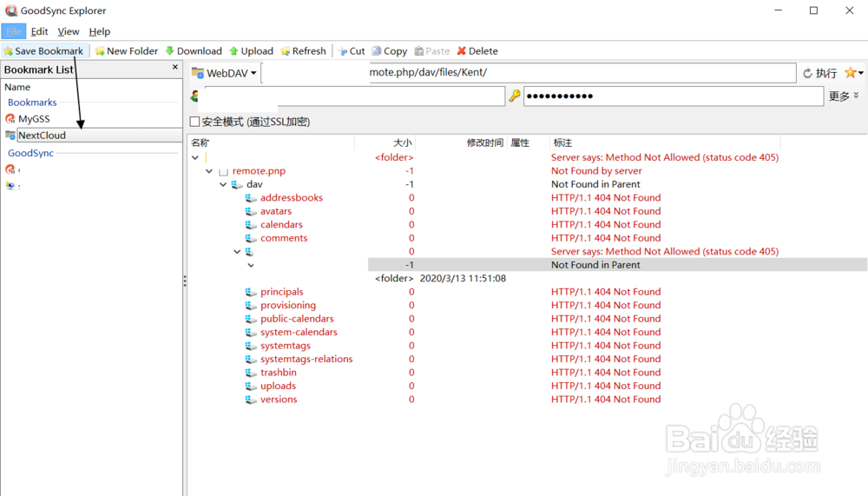Close the Bookmark List panel

coord(175,67)
